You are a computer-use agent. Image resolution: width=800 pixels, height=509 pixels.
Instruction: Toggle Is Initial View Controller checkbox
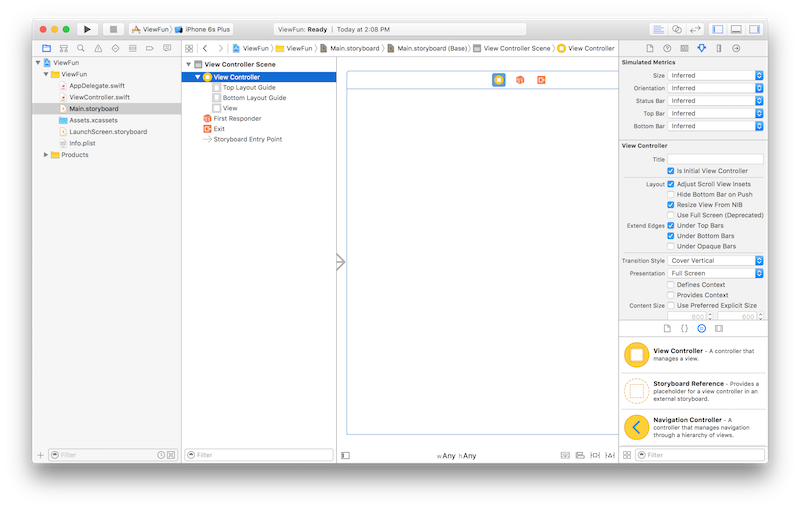(671, 171)
